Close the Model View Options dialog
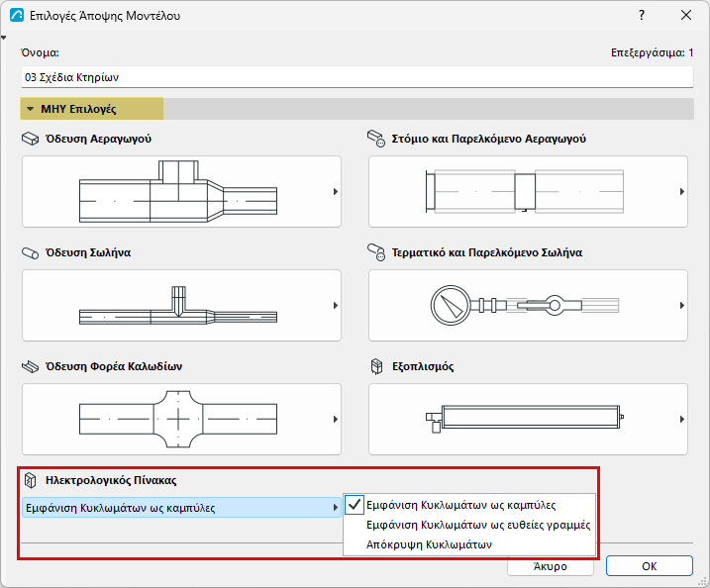 pos(686,16)
